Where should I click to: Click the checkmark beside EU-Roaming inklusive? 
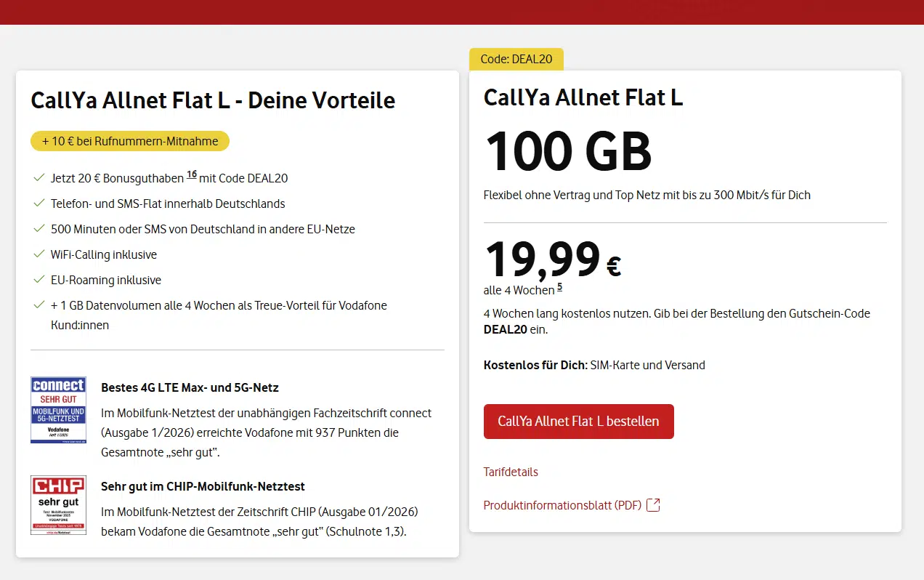pyautogui.click(x=39, y=280)
